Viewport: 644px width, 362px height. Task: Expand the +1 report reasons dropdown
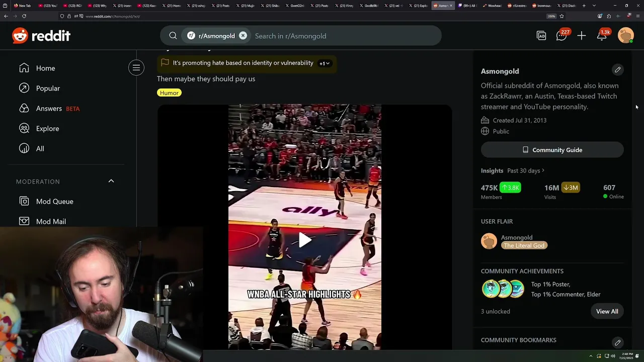coord(325,63)
